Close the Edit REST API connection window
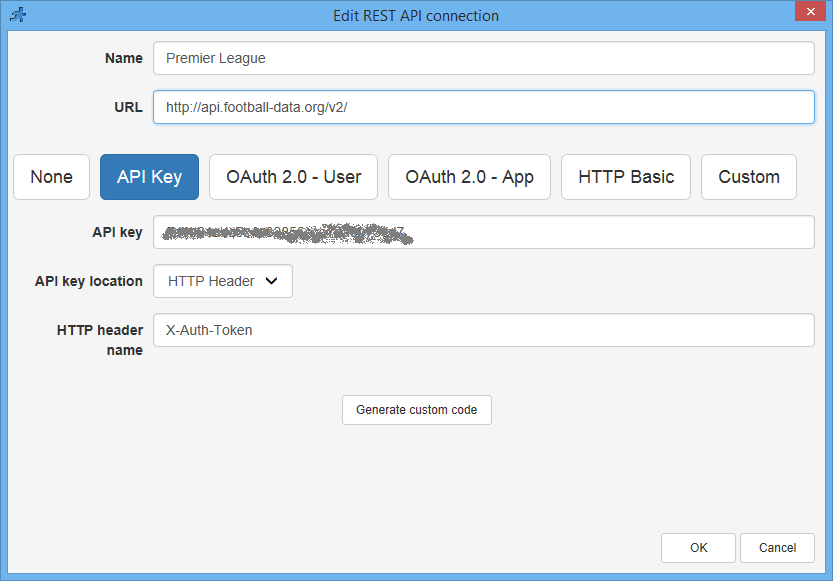The image size is (833, 581). (810, 11)
